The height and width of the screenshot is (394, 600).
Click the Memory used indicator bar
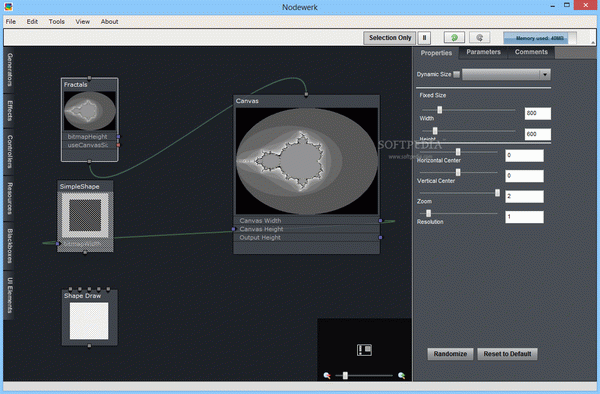coord(540,38)
